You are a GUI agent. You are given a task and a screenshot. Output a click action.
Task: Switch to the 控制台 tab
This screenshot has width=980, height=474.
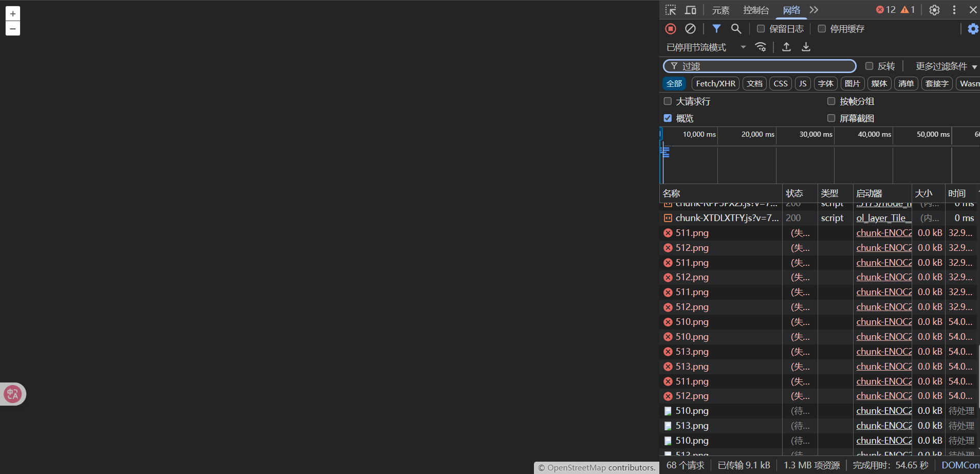click(755, 10)
